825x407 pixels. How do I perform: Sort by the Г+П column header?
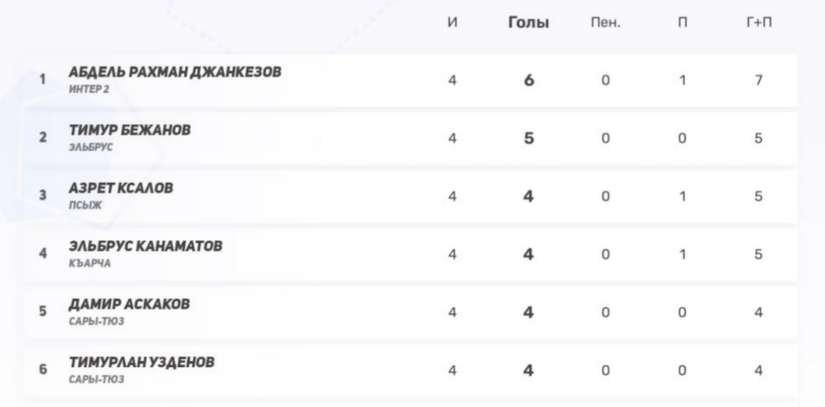pyautogui.click(x=759, y=23)
